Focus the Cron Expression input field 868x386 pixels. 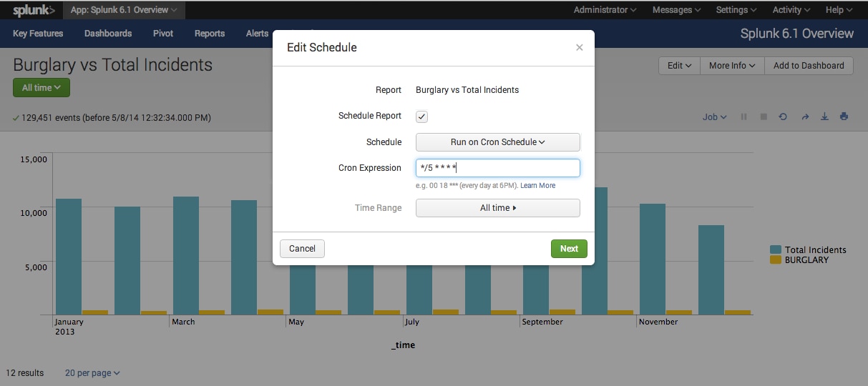tap(498, 168)
